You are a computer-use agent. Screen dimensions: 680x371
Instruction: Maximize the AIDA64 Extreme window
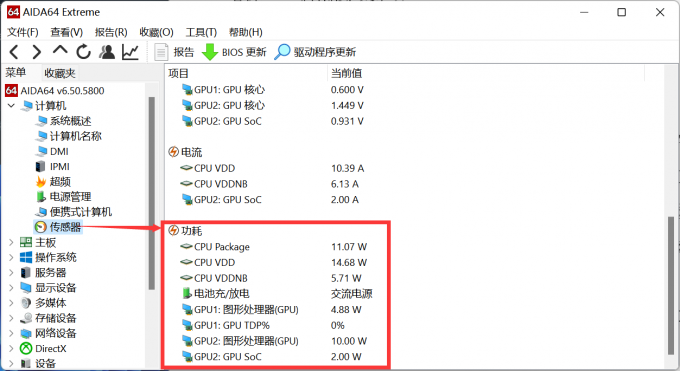click(621, 12)
